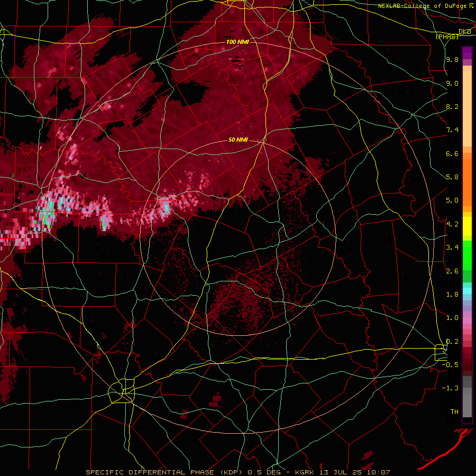Click the 50 NMI range ring label

tap(238, 140)
